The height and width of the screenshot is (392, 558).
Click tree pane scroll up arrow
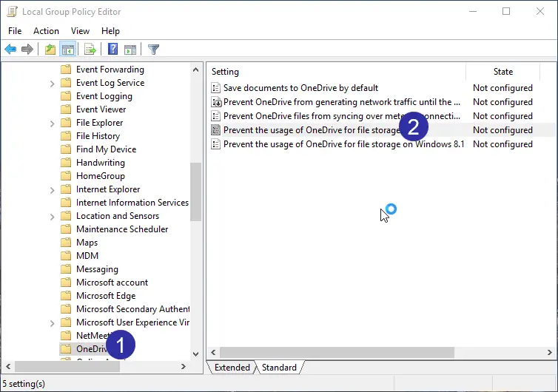pos(195,70)
